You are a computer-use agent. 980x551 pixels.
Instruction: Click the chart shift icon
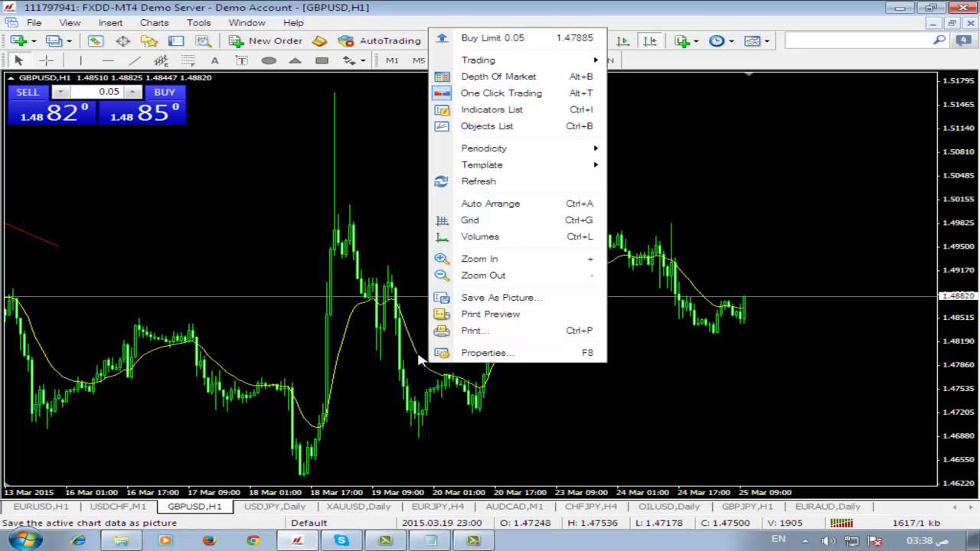[x=650, y=41]
